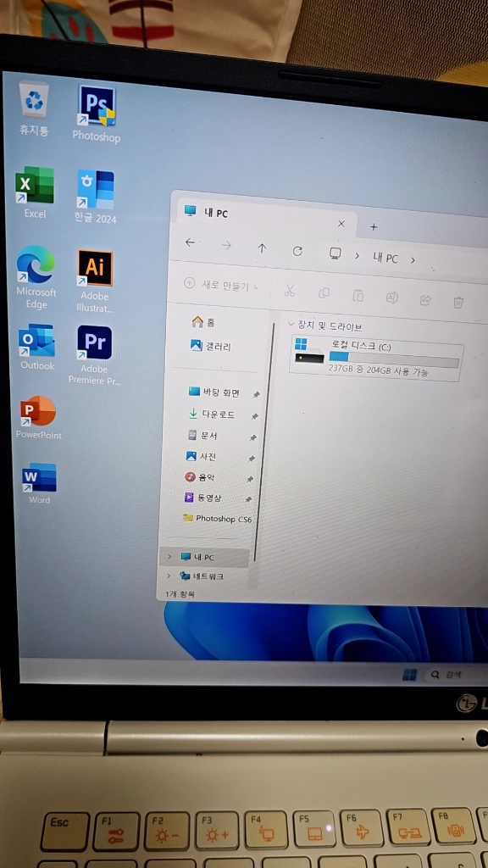Viewport: 488px width, 868px height.
Task: Click the refresh icon in Explorer
Action: pos(297,251)
